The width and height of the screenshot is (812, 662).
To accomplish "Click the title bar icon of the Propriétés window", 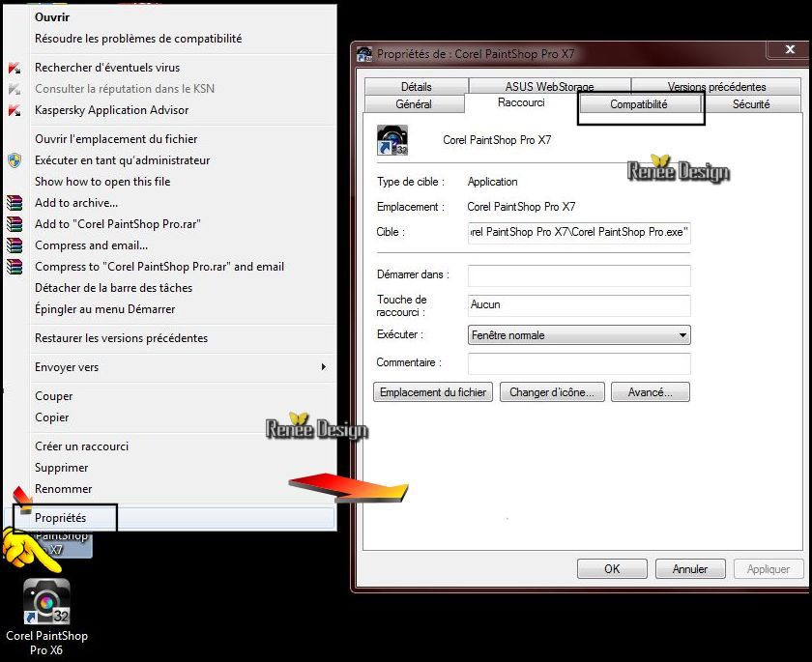I will pyautogui.click(x=364, y=54).
